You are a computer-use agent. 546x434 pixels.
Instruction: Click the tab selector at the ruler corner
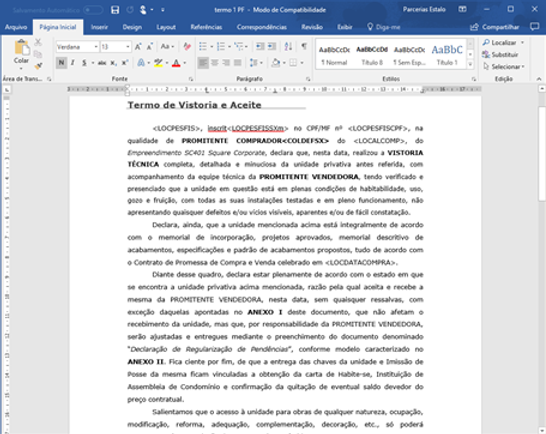click(x=7, y=90)
